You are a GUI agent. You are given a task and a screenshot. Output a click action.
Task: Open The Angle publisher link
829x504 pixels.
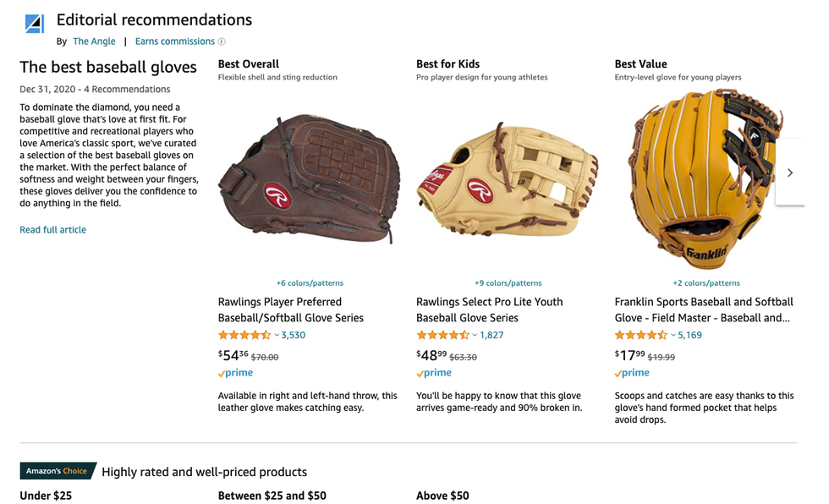pyautogui.click(x=93, y=41)
